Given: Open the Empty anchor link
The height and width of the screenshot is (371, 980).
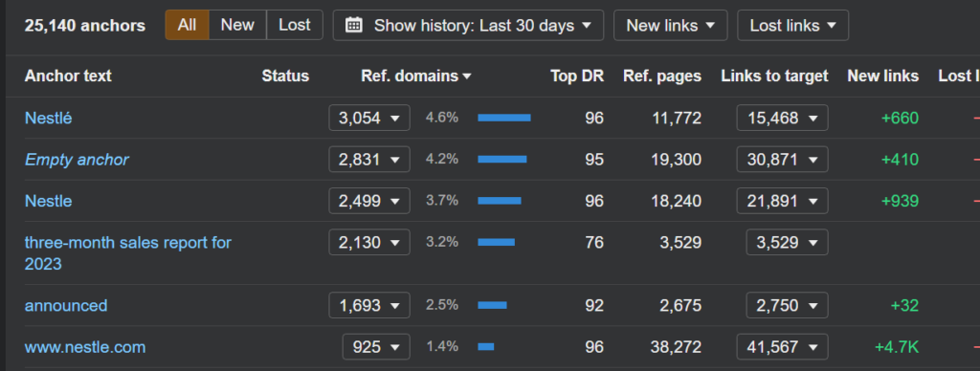Looking at the screenshot, I should (x=77, y=160).
